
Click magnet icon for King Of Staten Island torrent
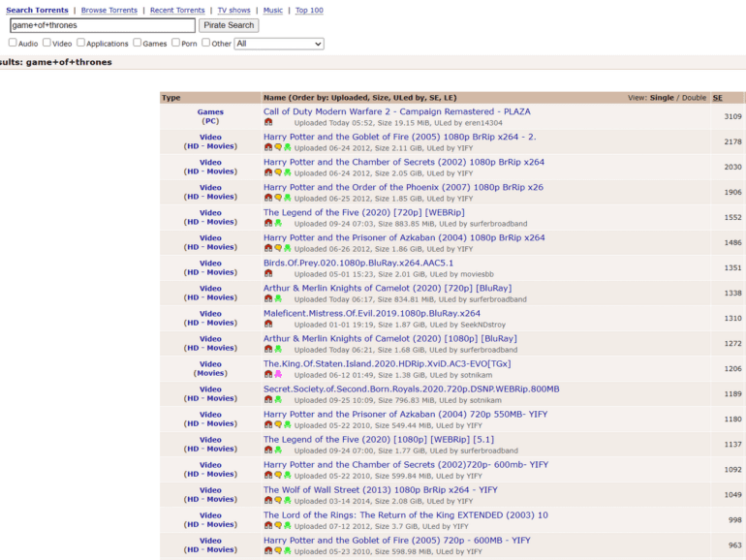[268, 374]
